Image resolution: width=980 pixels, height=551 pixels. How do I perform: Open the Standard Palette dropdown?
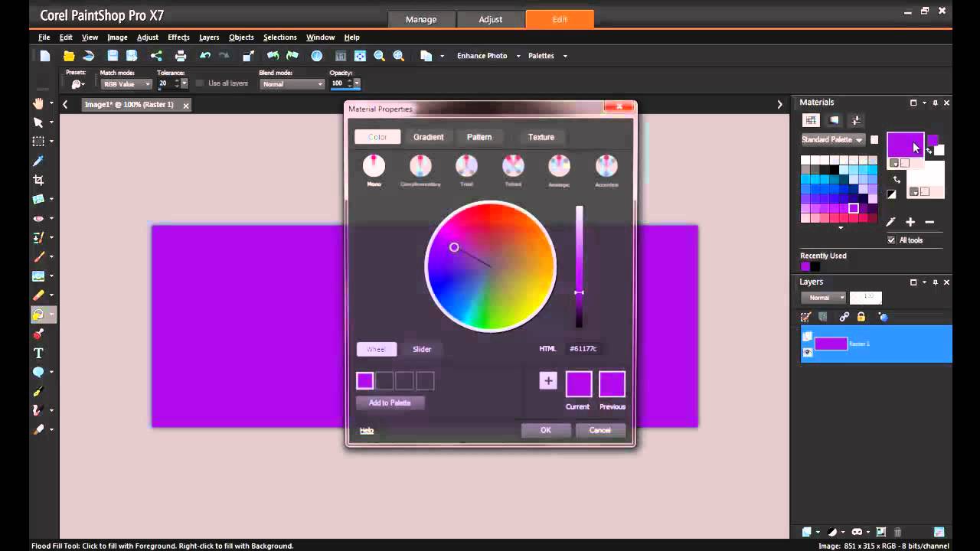[x=833, y=140]
